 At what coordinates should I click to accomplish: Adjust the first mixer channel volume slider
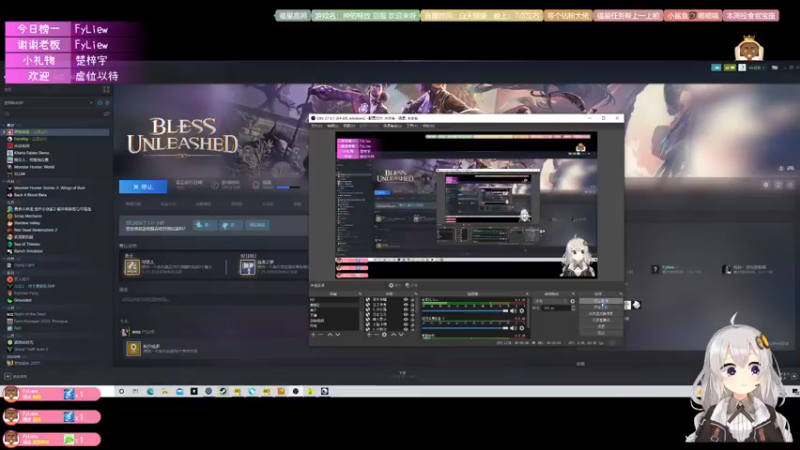point(464,311)
